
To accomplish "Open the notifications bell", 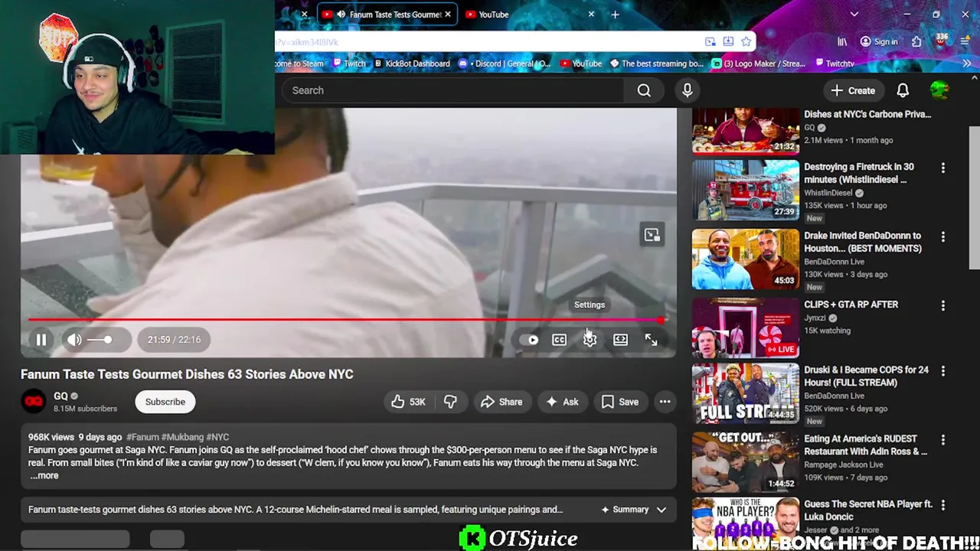I will (903, 90).
